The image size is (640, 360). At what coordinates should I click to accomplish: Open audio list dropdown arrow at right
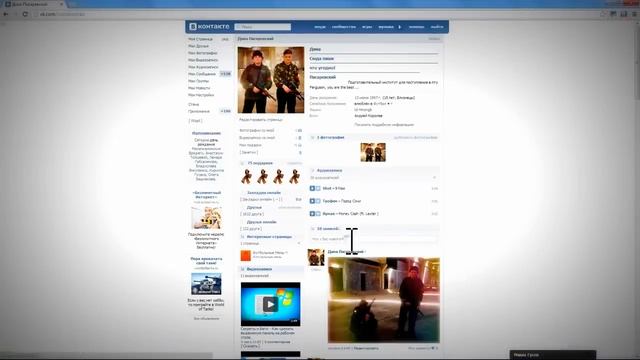434,178
